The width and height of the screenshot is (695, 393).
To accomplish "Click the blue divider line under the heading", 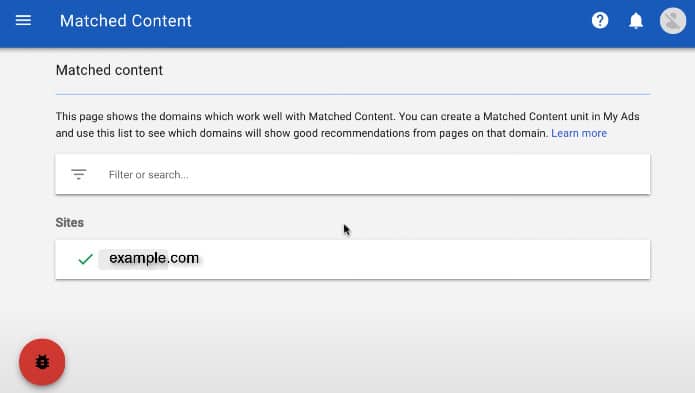I will point(353,94).
